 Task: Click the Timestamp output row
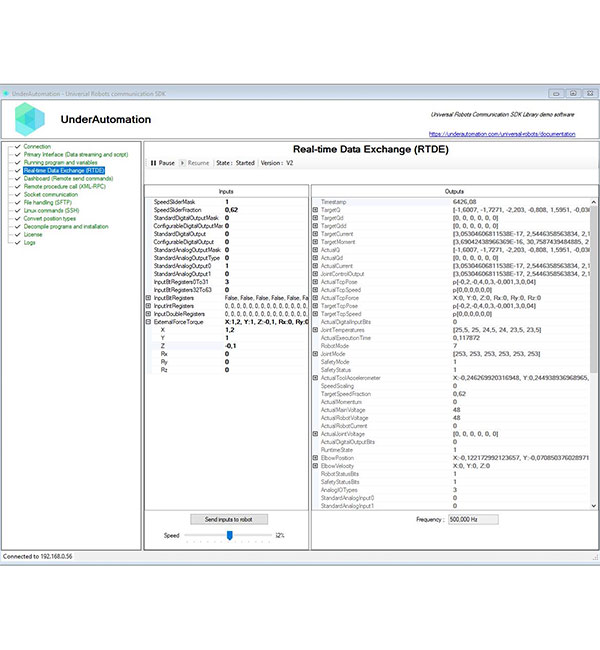tap(451, 202)
